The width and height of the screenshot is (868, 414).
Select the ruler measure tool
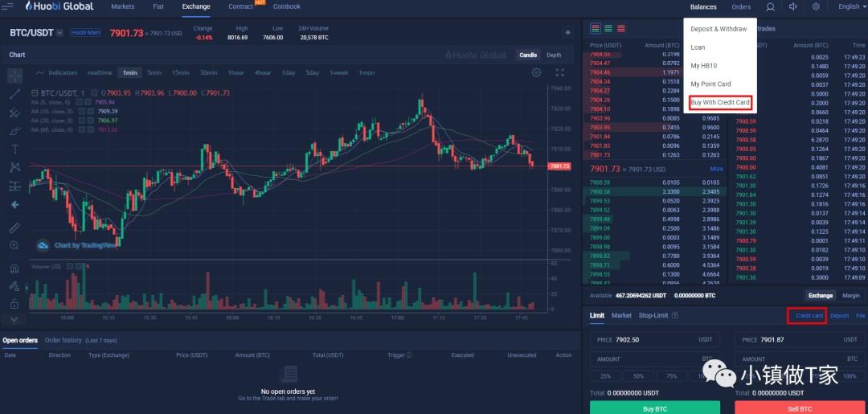pyautogui.click(x=15, y=227)
